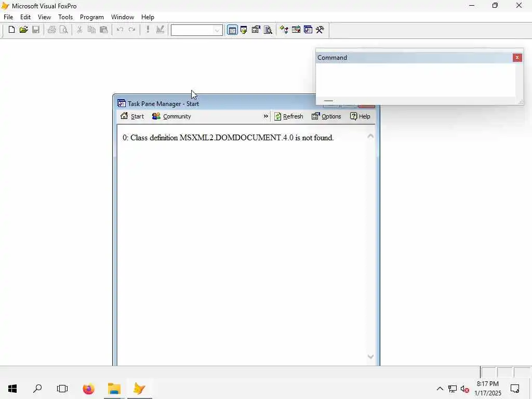Open the Tools menu
Image resolution: width=532 pixels, height=399 pixels.
[x=65, y=17]
